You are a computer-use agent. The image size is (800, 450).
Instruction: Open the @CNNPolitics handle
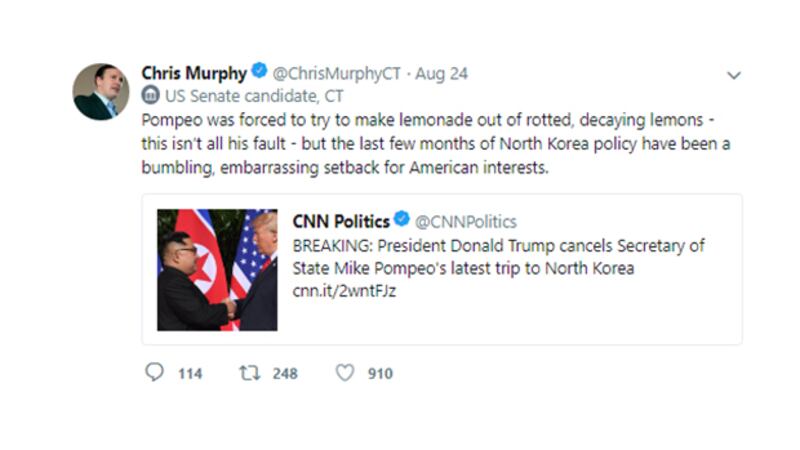click(466, 222)
